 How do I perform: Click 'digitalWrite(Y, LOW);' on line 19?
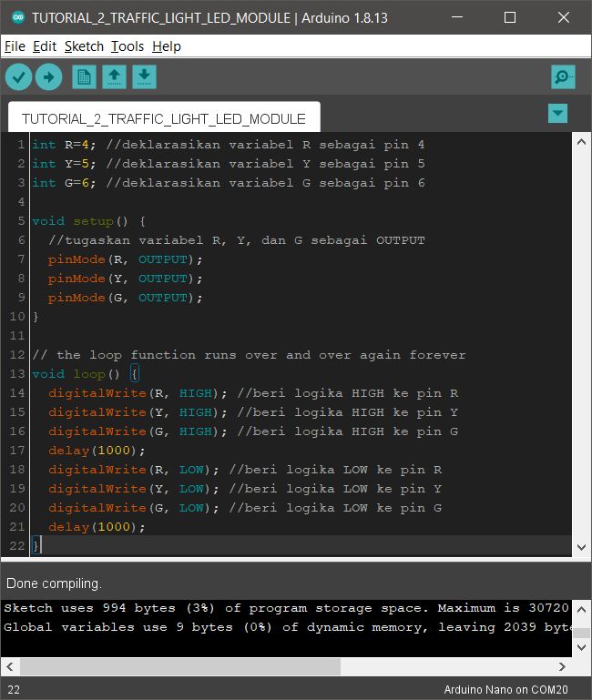134,489
